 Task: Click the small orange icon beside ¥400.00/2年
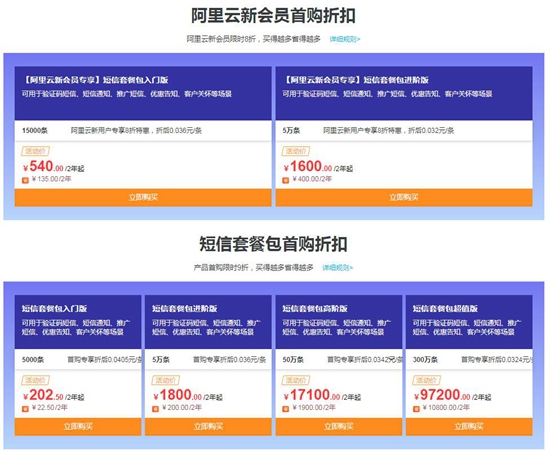point(286,180)
